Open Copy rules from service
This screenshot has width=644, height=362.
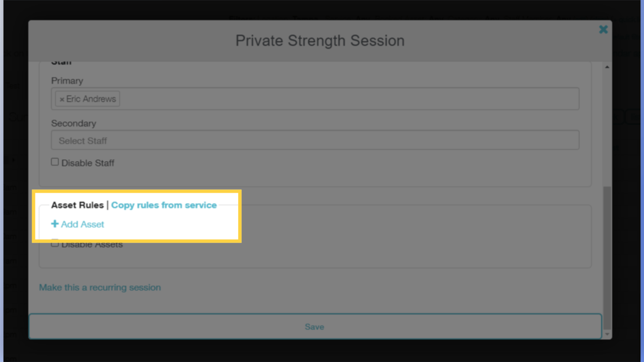pos(164,205)
